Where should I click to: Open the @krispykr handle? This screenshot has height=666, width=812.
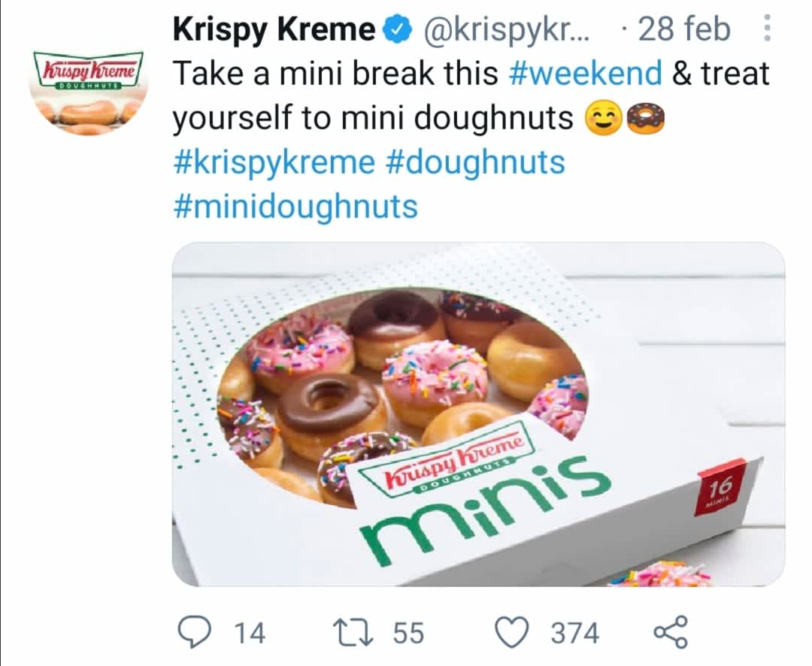tap(507, 30)
